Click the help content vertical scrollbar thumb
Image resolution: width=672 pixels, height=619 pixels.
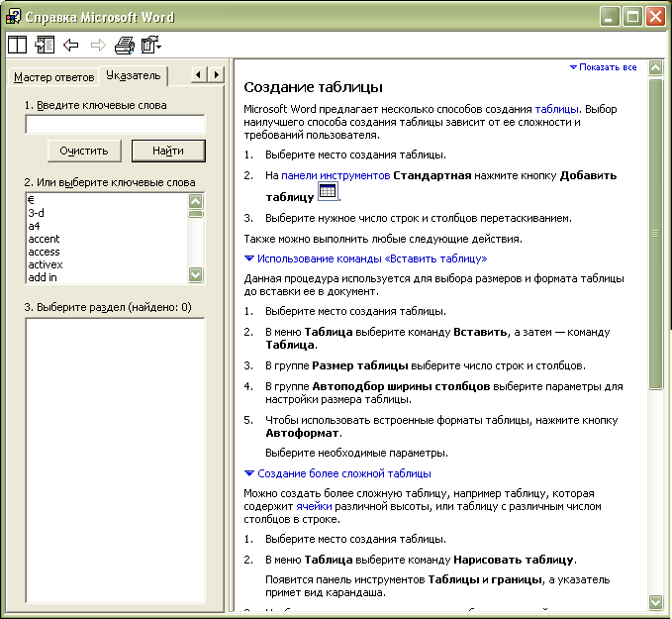(x=655, y=234)
